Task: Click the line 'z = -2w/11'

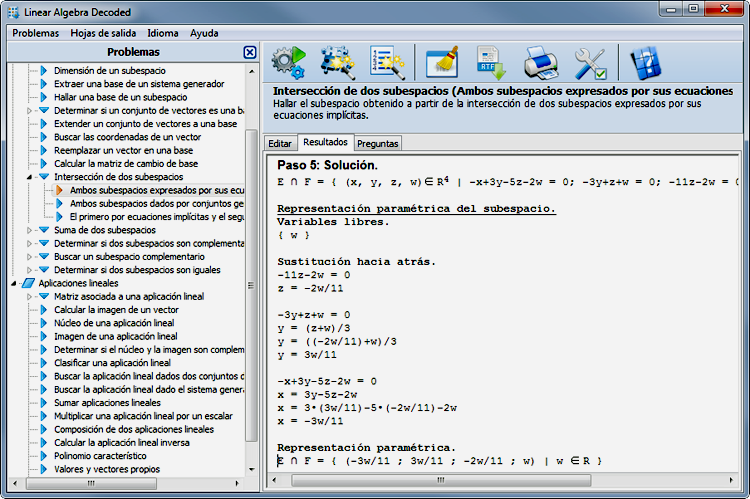Action: 310,288
